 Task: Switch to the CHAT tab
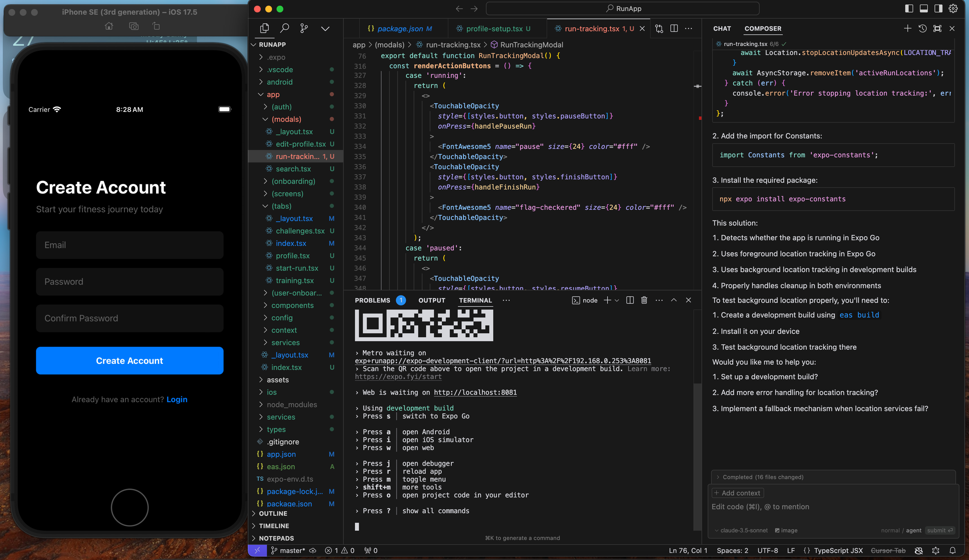pos(722,28)
